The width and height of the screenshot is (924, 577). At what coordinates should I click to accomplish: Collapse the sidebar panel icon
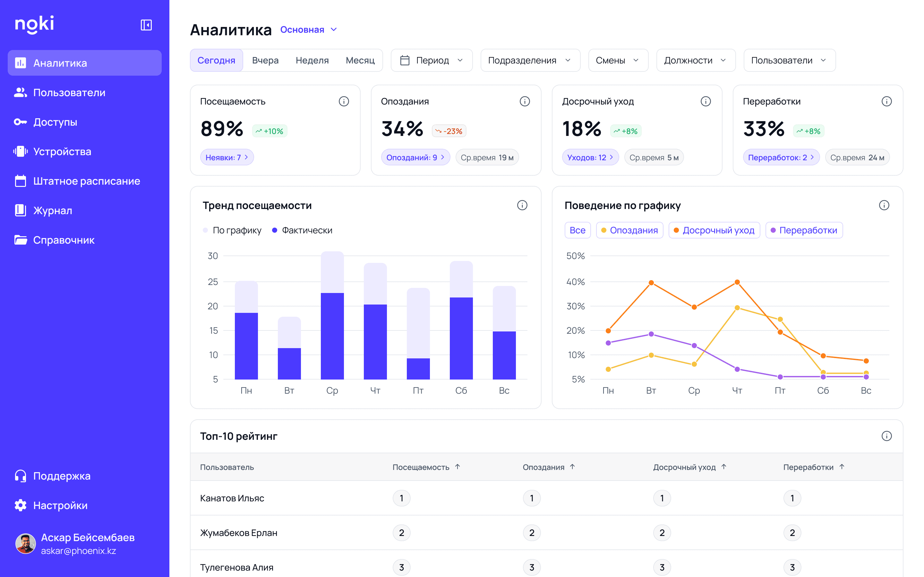pyautogui.click(x=146, y=25)
